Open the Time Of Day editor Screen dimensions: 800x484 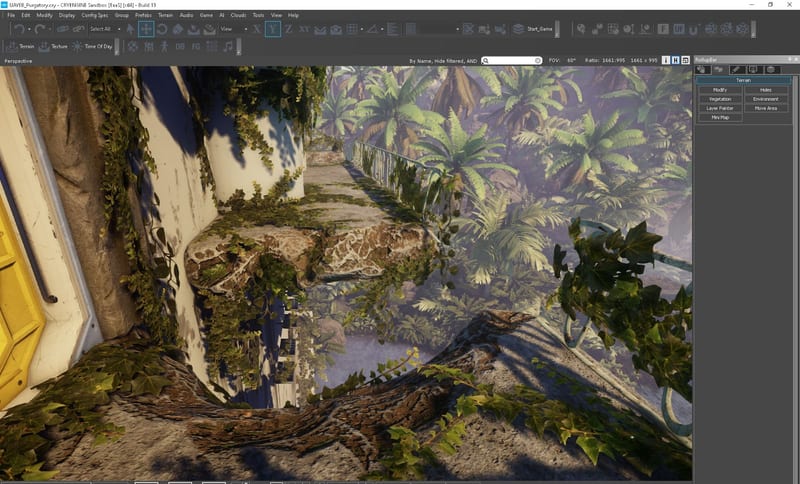92,46
